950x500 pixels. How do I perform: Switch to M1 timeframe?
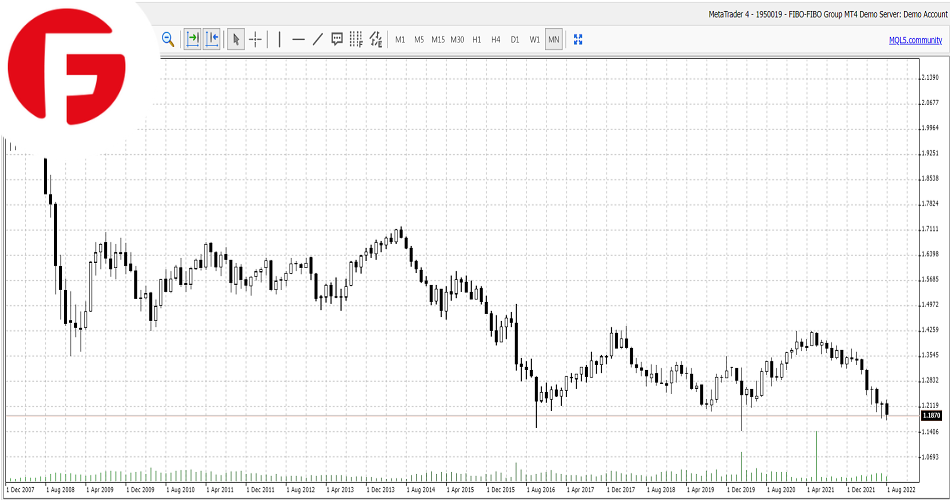coord(400,39)
